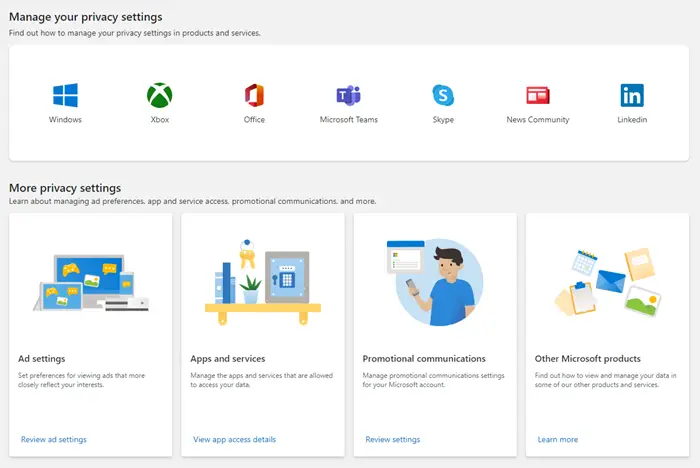Click the 'Set preferences for viewing ads' description

pyautogui.click(x=81, y=380)
